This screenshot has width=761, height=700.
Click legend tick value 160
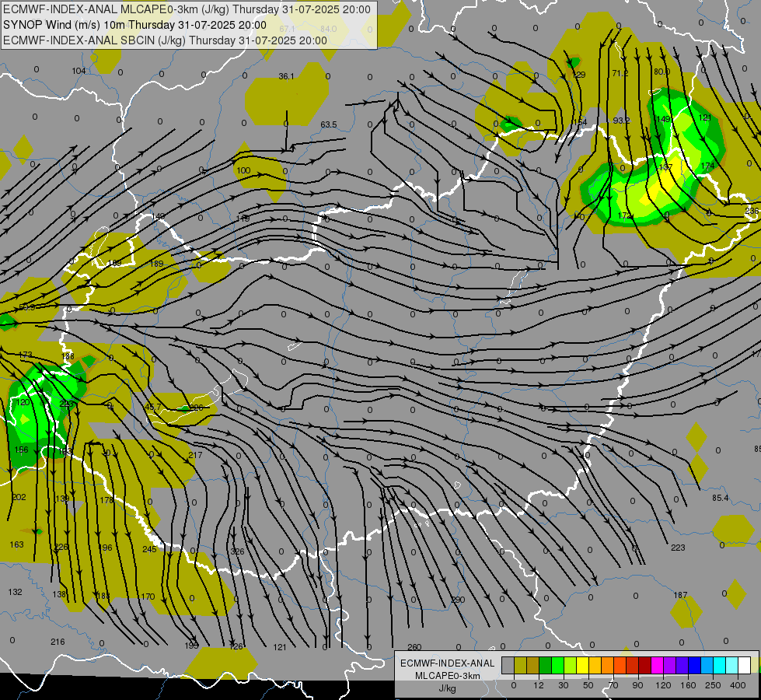(x=688, y=685)
